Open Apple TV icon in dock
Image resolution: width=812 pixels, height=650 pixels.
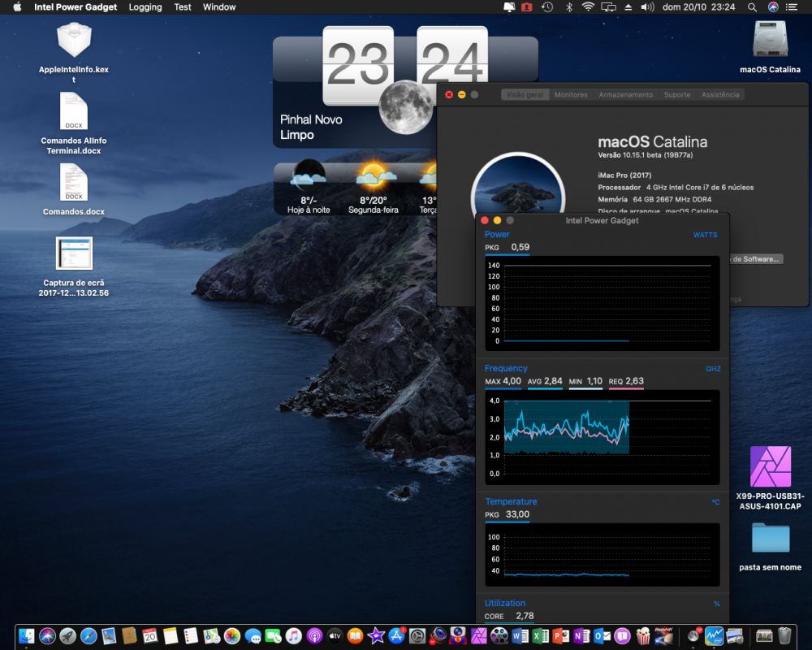[335, 635]
